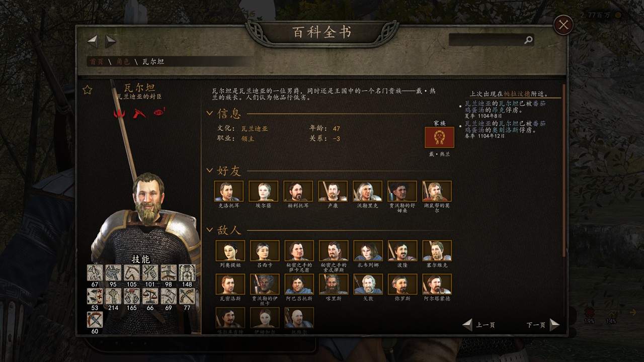Click the skill icon valued 148
Image resolution: width=644 pixels, height=362 pixels.
click(187, 273)
